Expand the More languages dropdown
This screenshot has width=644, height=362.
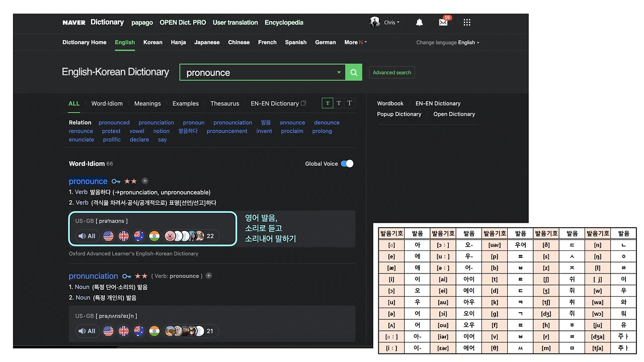pos(356,42)
